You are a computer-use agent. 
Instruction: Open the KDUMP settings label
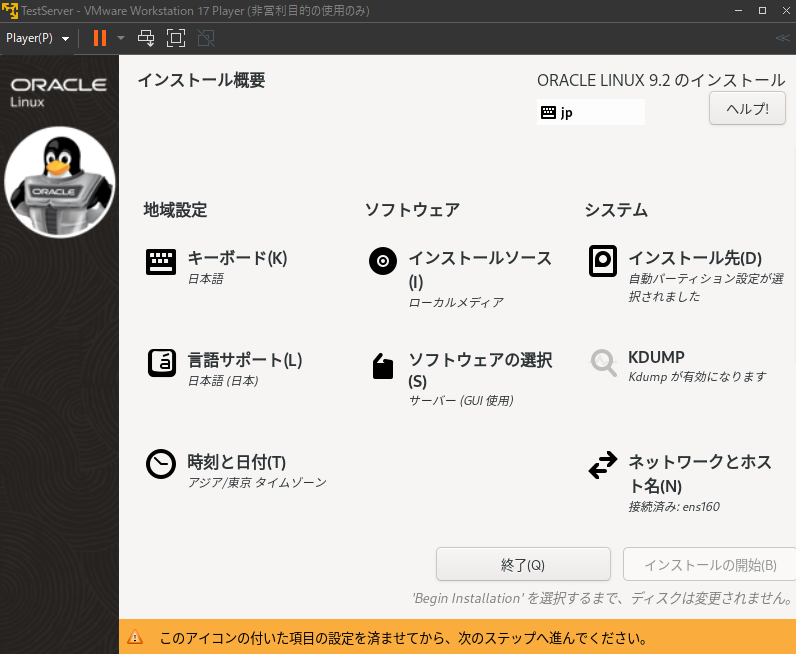pos(656,357)
